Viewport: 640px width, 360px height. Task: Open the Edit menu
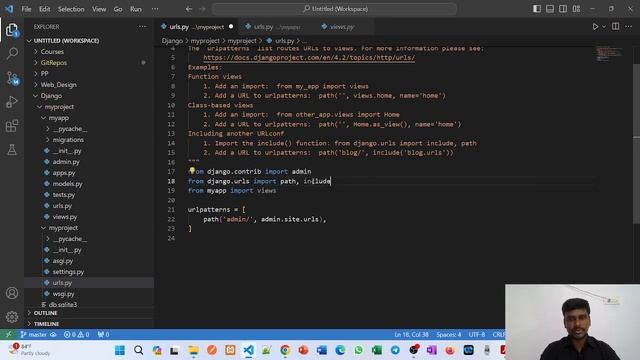[x=44, y=9]
